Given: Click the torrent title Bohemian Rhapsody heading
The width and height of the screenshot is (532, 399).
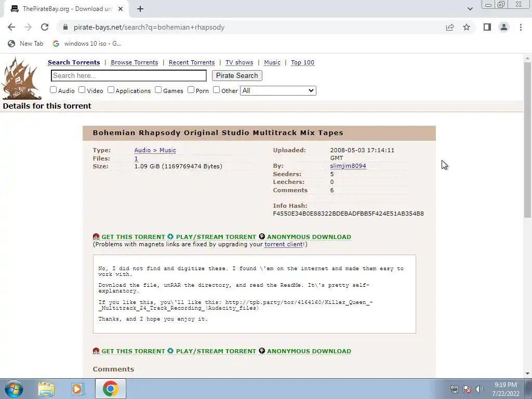Looking at the screenshot, I should coord(218,132).
